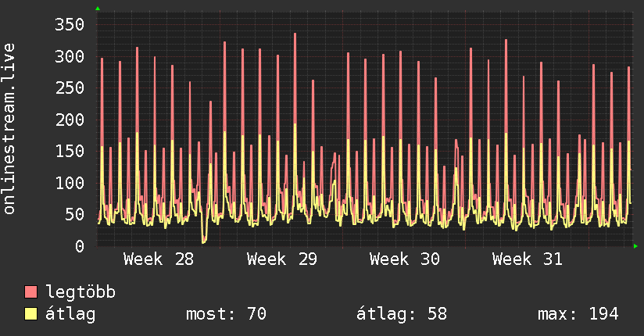Click the 0 y-axis tick label
This screenshot has width=644, height=336.
point(79,246)
